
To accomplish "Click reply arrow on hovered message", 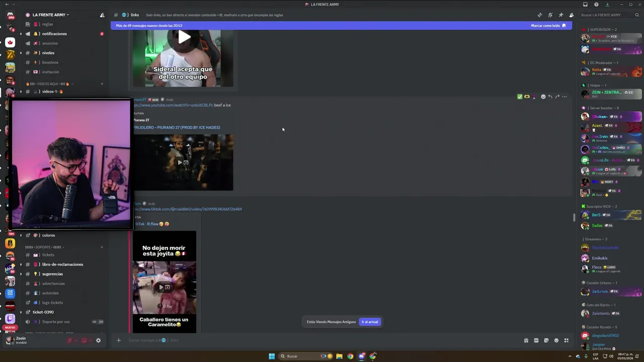I will tap(550, 97).
